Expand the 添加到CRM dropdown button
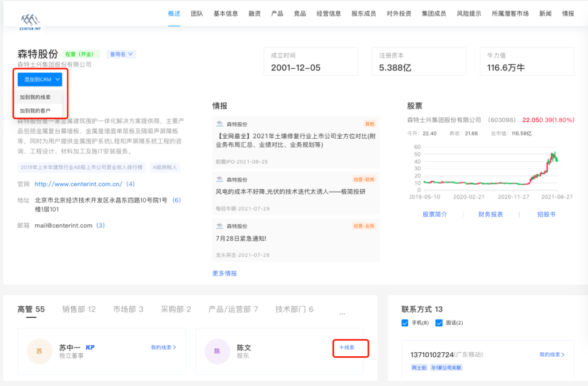This screenshot has width=588, height=386. tap(40, 79)
